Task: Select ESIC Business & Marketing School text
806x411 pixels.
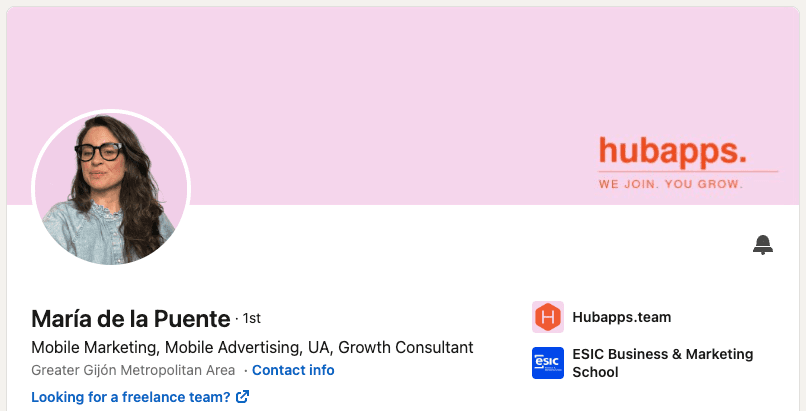Action: 663,363
